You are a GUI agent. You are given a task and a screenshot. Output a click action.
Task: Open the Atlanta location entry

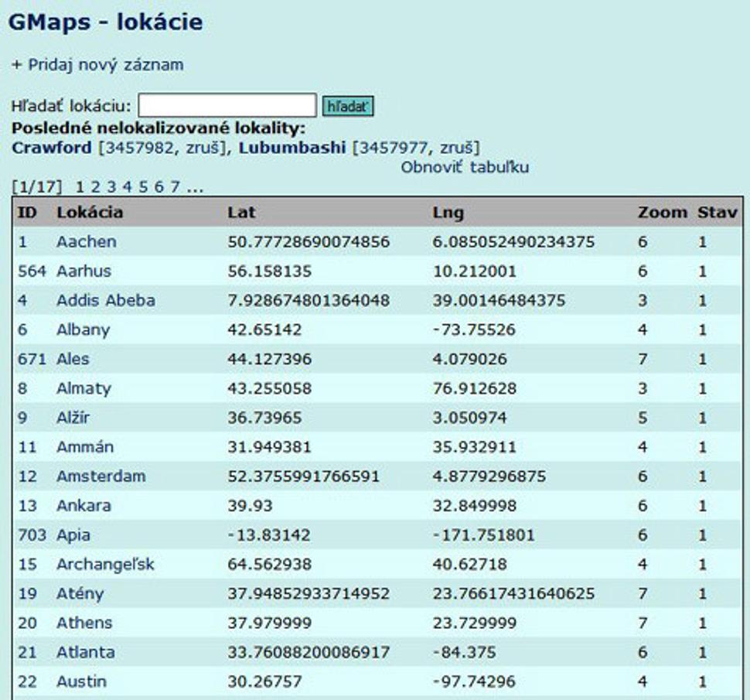[x=86, y=652]
